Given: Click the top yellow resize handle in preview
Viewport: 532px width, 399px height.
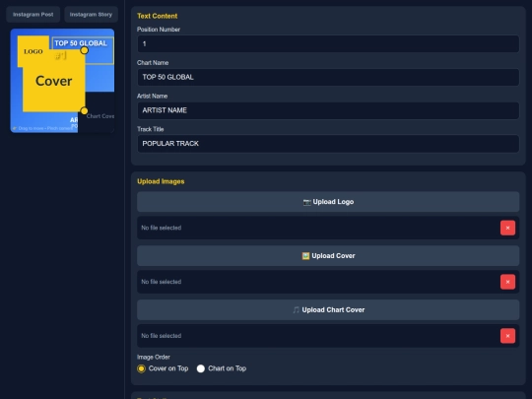Looking at the screenshot, I should 84,50.
